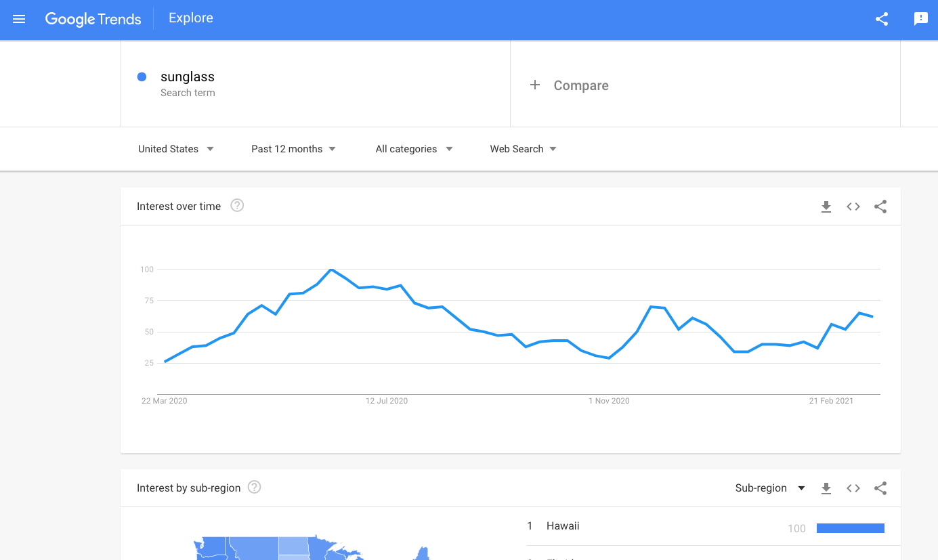The height and width of the screenshot is (560, 938).
Task: Open the Hawaii sub-region entry
Action: 561,525
